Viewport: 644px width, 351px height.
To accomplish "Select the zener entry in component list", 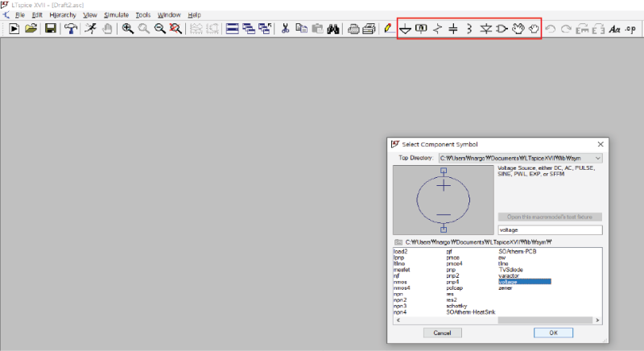I will (x=506, y=287).
